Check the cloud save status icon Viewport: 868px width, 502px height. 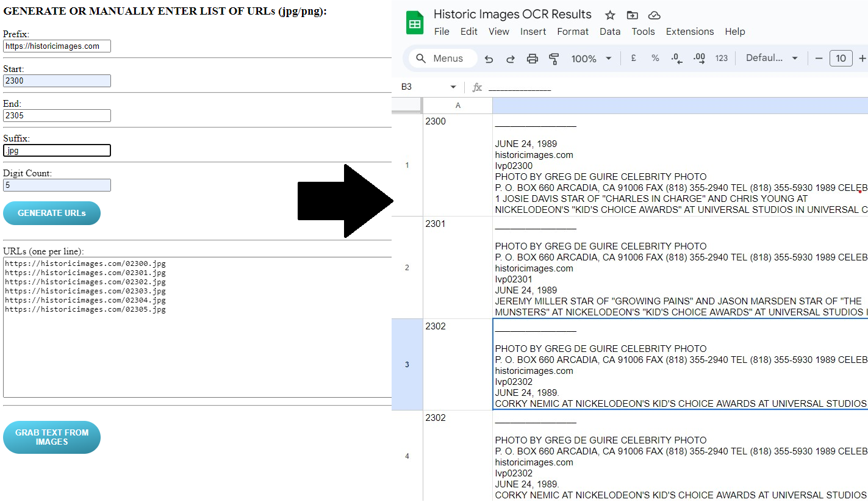click(x=654, y=15)
